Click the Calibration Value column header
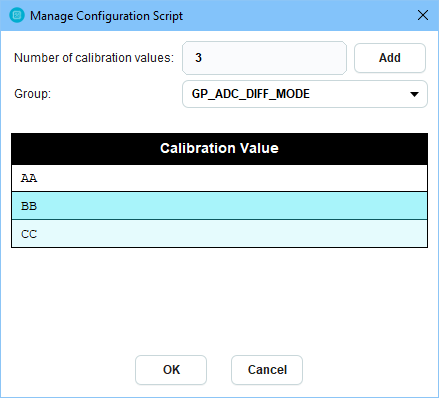The image size is (439, 398). (x=219, y=149)
